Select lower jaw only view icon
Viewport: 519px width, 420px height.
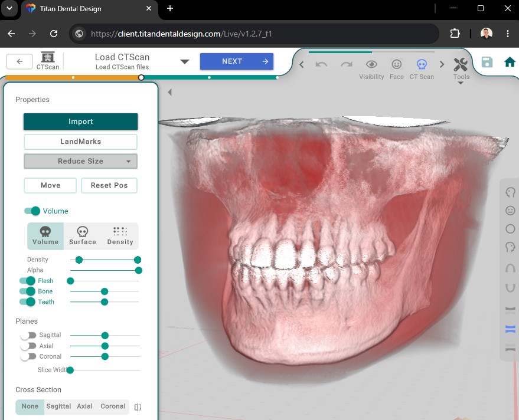(x=510, y=347)
